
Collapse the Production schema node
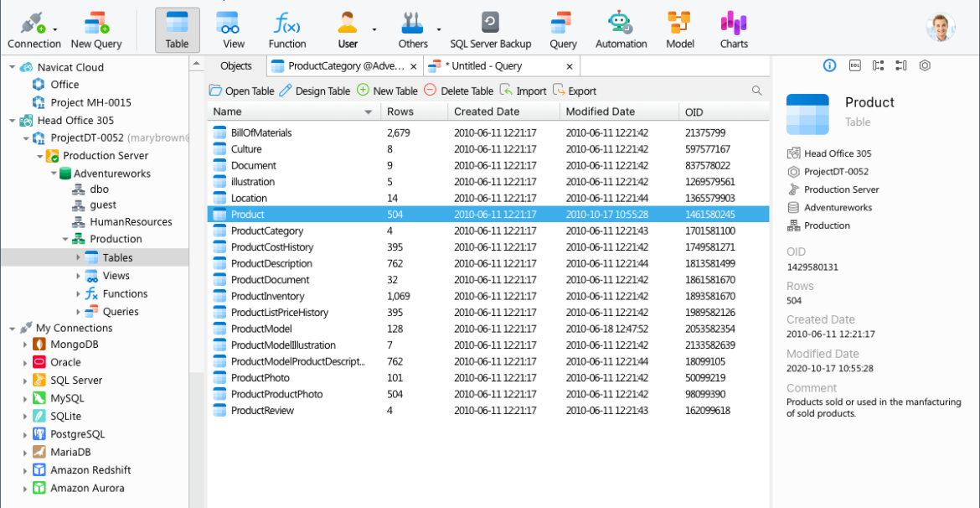click(65, 239)
